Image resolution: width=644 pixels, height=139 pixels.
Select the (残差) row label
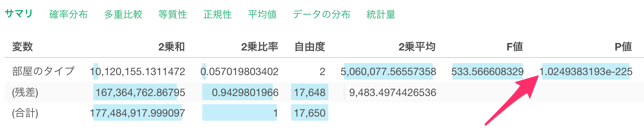[x=25, y=92]
